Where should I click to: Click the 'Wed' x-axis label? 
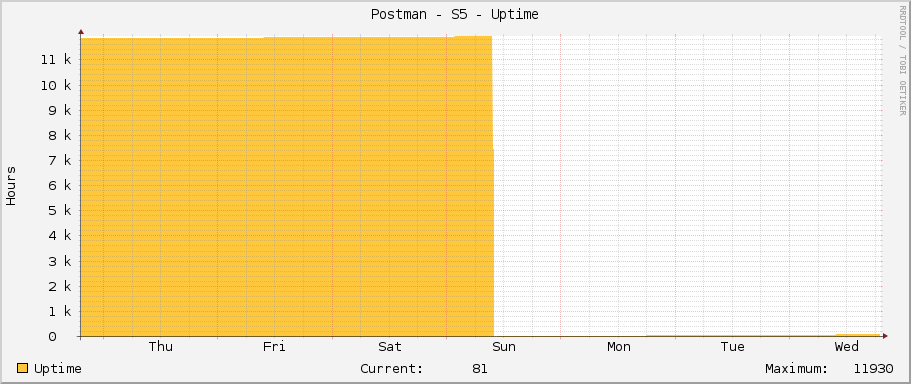(x=847, y=347)
